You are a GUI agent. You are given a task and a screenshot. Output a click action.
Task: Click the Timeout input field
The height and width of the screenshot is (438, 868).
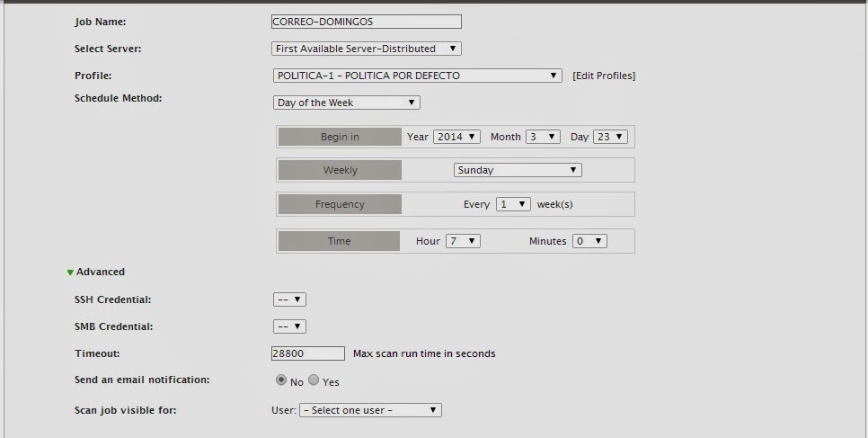tap(307, 353)
